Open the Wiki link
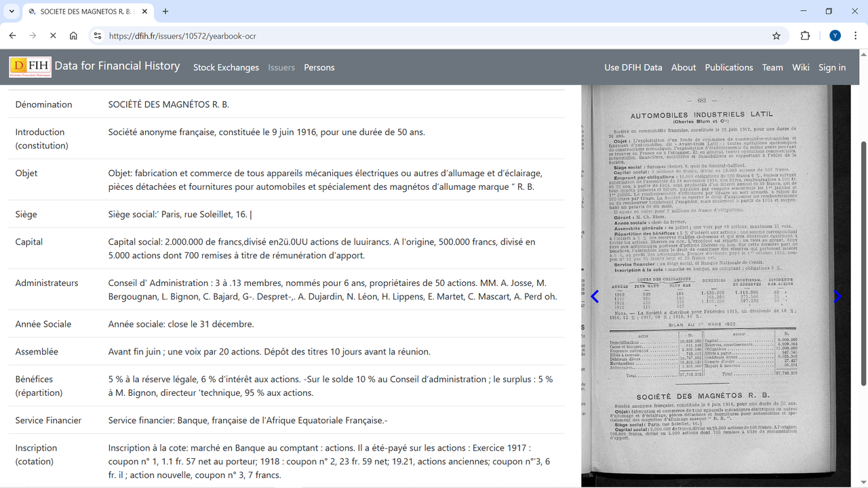 (801, 67)
